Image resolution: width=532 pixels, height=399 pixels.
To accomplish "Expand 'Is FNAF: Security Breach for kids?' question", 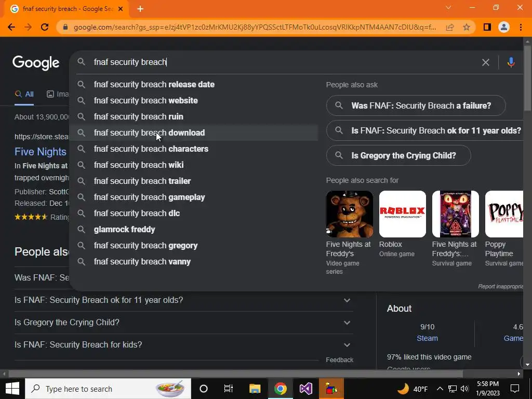I will click(x=183, y=345).
